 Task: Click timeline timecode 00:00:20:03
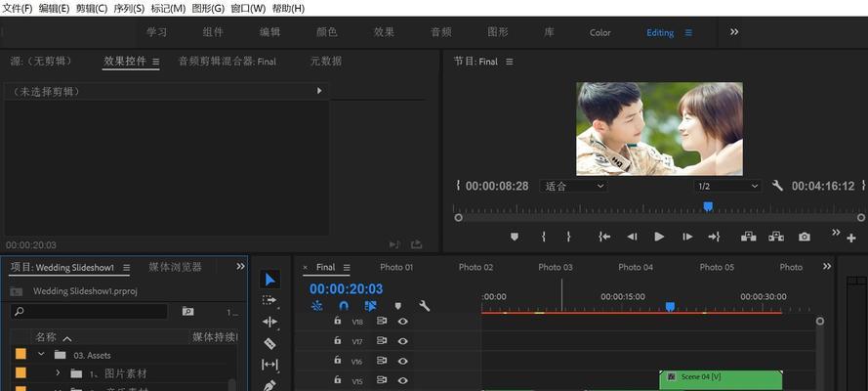tap(346, 288)
